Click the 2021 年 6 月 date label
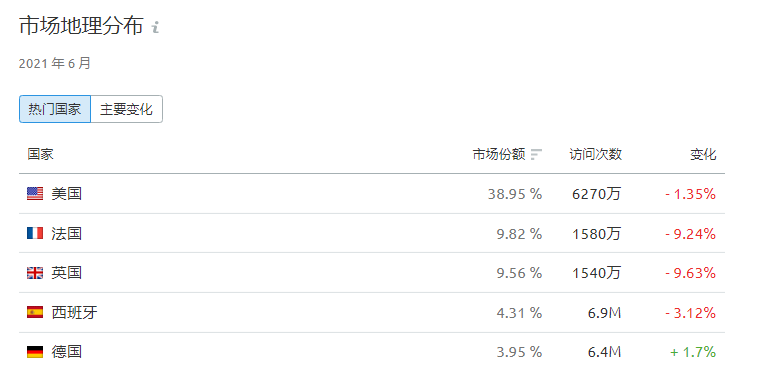The width and height of the screenshot is (762, 385). click(54, 63)
